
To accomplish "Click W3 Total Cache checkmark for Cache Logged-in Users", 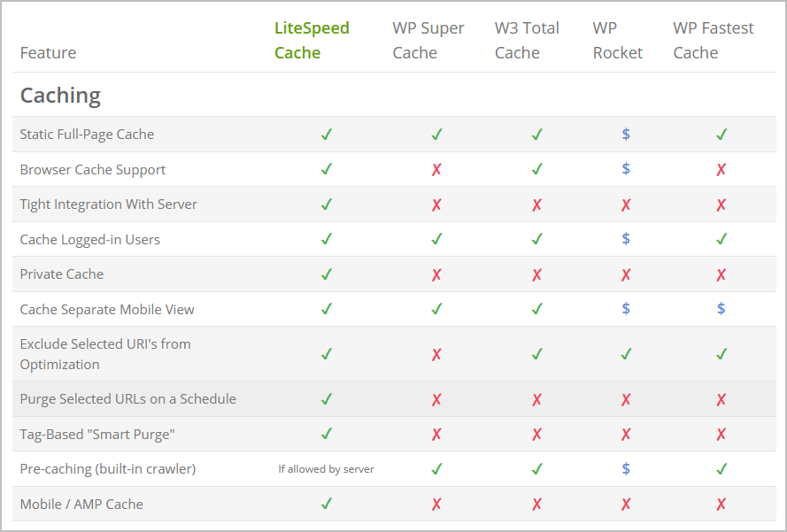I will click(537, 239).
